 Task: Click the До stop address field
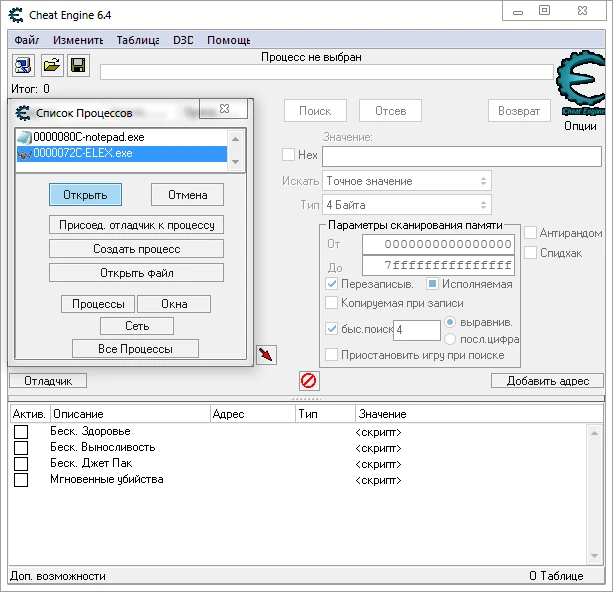(438, 266)
